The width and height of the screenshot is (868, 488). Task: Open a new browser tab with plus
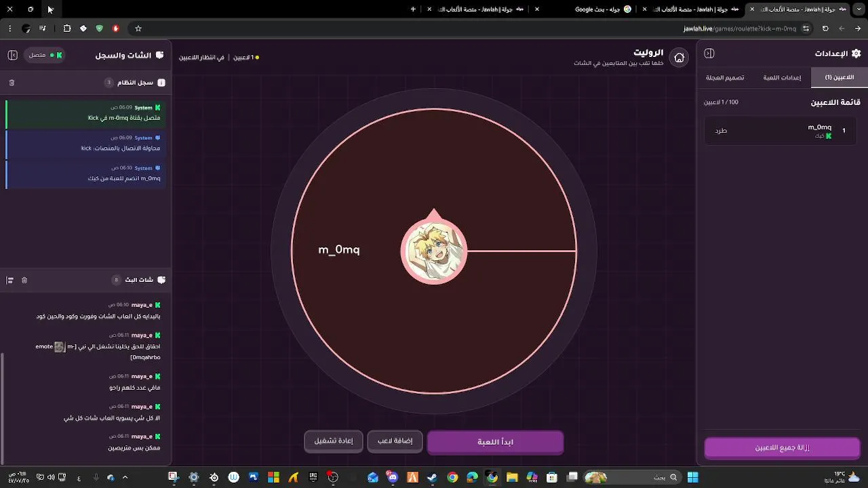(x=413, y=9)
